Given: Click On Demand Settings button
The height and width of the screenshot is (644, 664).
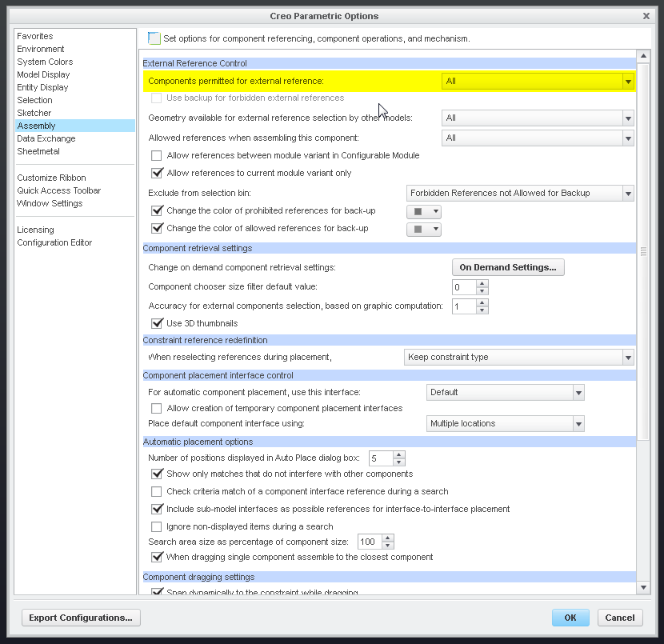Looking at the screenshot, I should pos(508,267).
